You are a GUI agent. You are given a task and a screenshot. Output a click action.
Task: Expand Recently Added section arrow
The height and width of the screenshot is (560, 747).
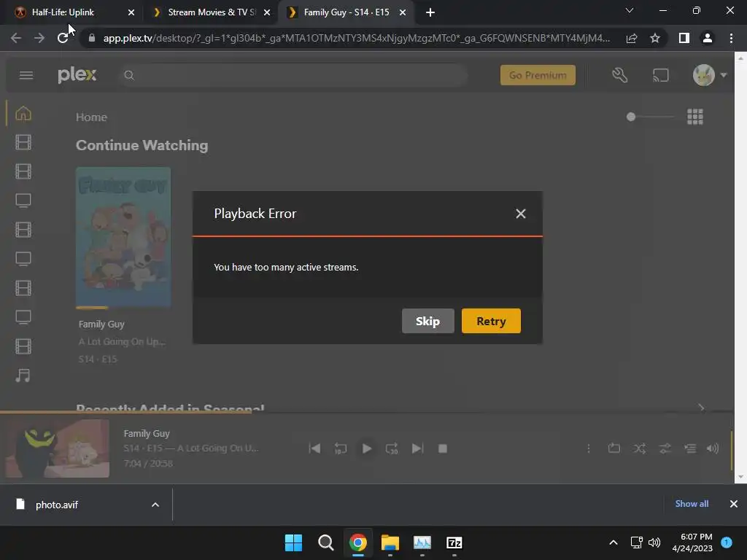pyautogui.click(x=701, y=408)
